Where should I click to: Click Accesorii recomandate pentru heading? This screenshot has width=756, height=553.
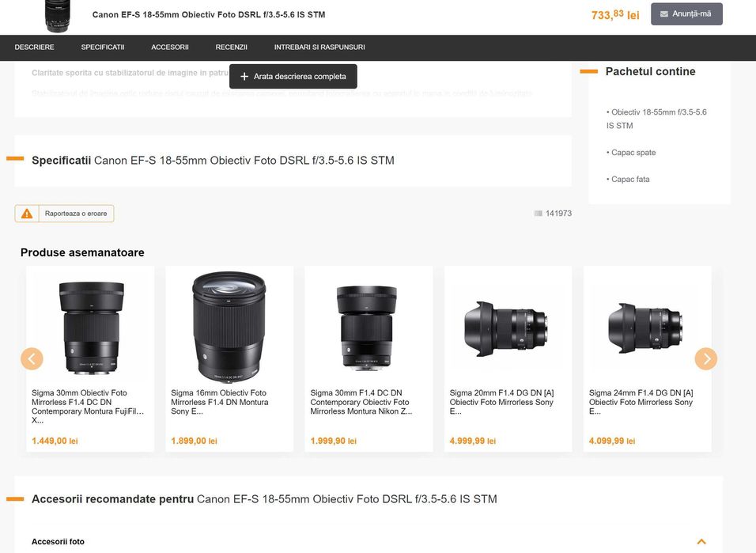pyautogui.click(x=264, y=499)
